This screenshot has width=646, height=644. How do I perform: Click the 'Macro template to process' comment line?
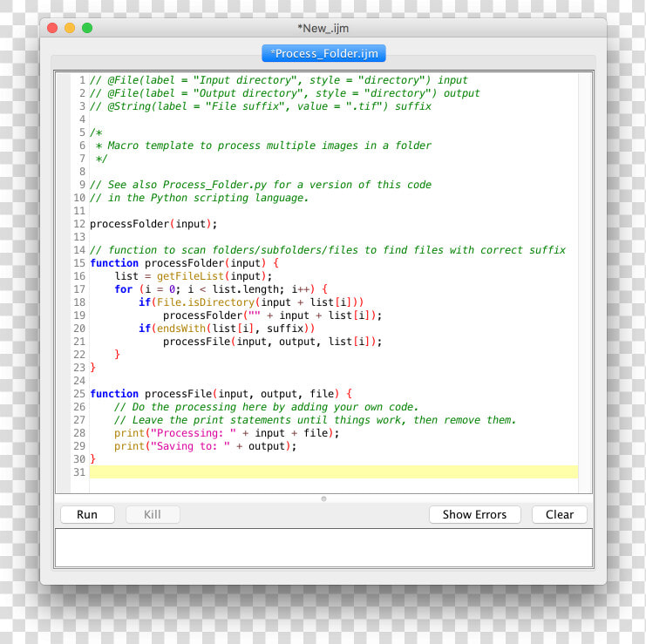click(263, 146)
